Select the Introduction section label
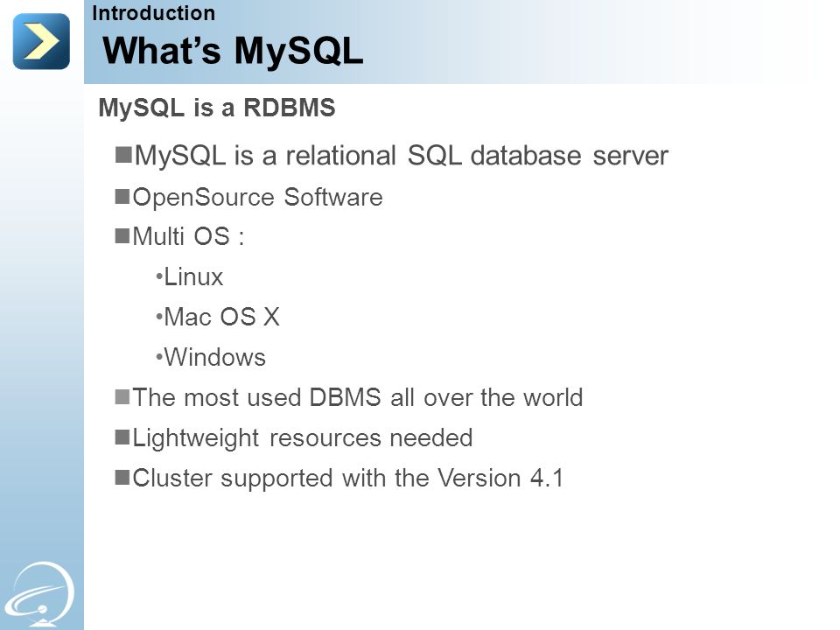This screenshot has width=840, height=630. [x=154, y=13]
